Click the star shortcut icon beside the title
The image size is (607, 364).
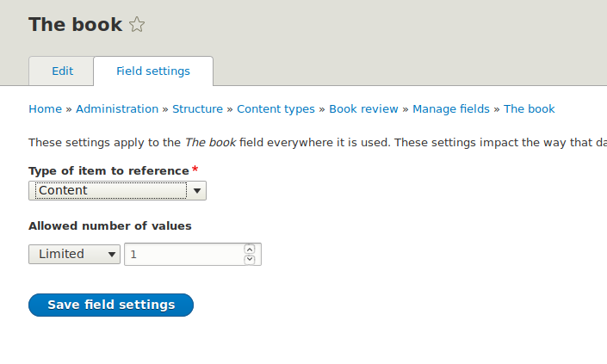[x=137, y=25]
